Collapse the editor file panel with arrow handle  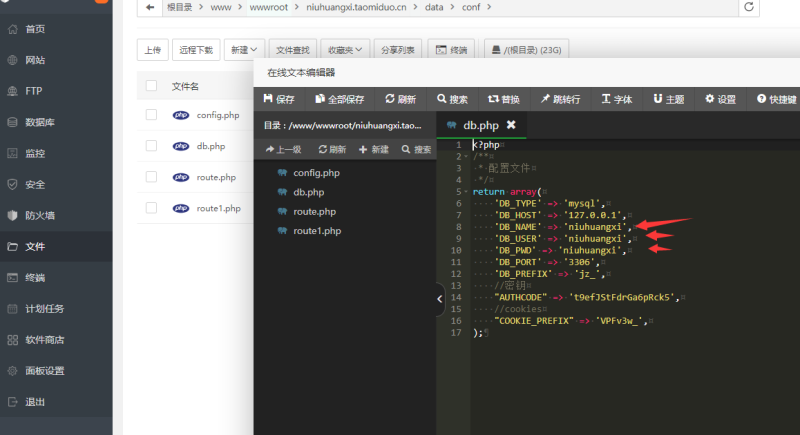click(440, 299)
